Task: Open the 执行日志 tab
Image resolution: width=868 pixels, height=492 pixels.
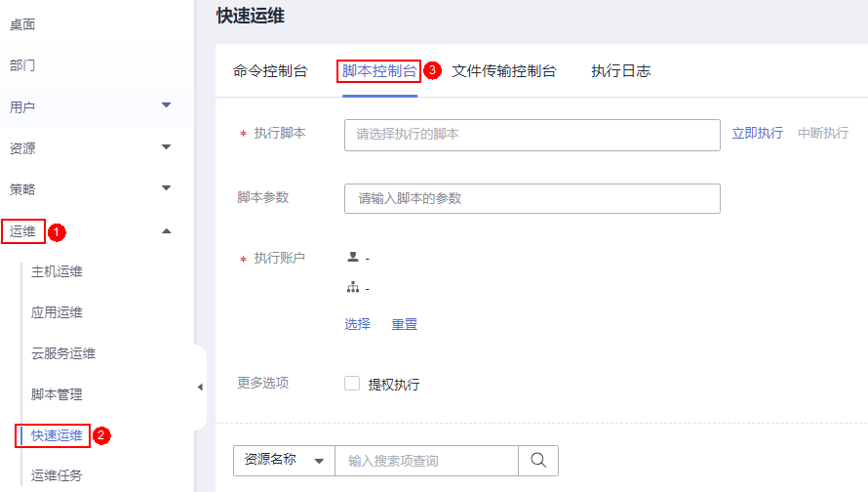Action: [x=620, y=71]
